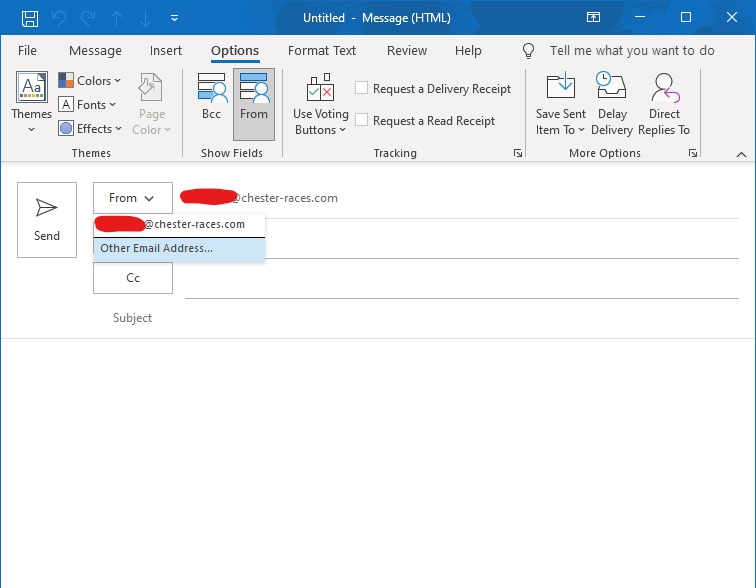The image size is (756, 588).
Task: Switch to the Format Text tab
Action: [322, 51]
